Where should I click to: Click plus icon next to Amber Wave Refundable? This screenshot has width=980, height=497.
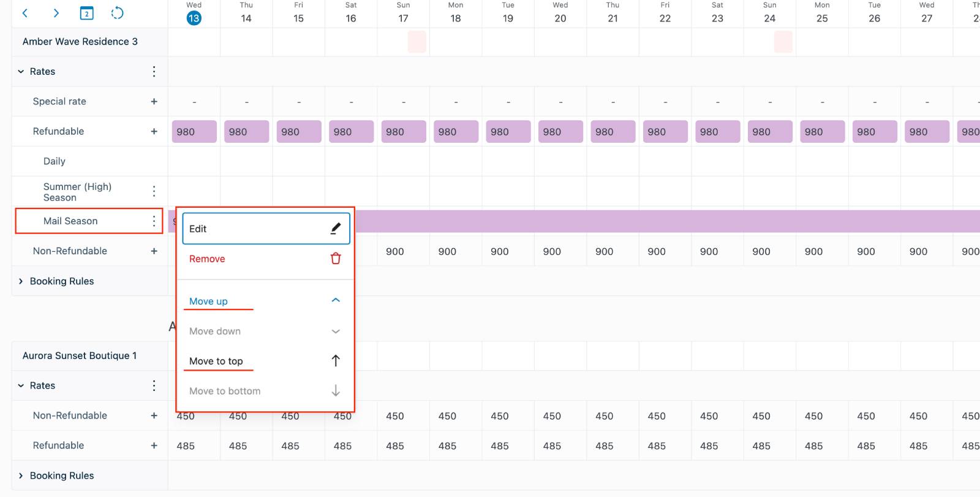154,131
